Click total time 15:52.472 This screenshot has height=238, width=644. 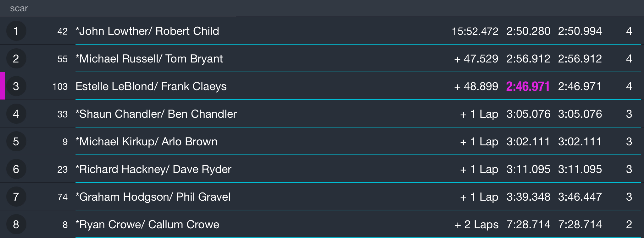[x=475, y=31]
